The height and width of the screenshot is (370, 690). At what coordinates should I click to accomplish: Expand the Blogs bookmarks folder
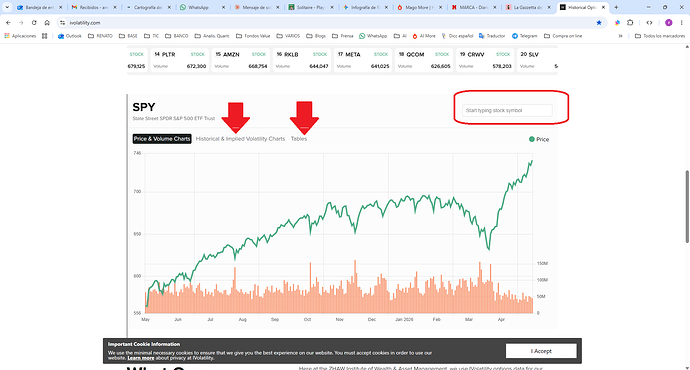coord(316,36)
